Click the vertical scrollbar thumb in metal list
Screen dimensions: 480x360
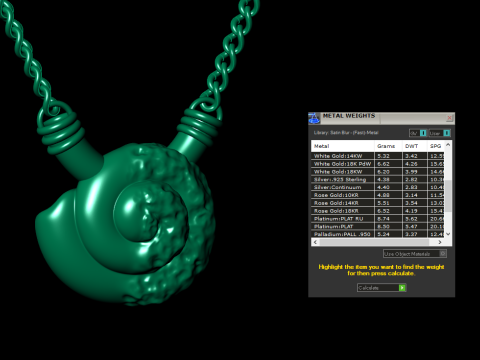(x=448, y=196)
